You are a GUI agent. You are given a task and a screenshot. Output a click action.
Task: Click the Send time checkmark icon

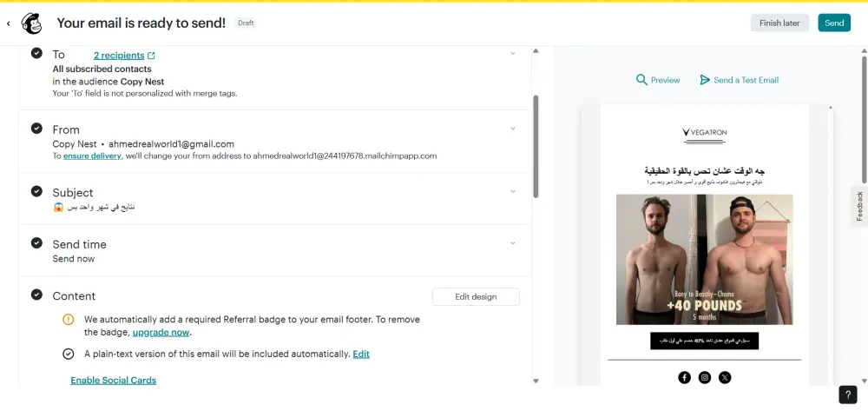[36, 243]
